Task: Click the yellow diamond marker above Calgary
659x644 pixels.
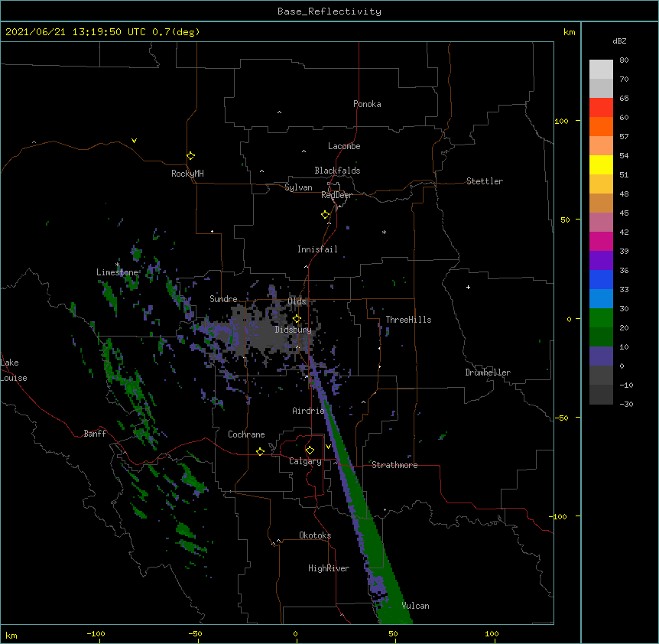Action: (x=310, y=450)
